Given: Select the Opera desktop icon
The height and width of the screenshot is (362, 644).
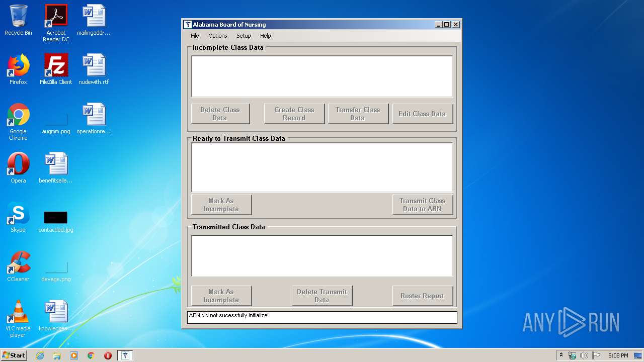Looking at the screenshot, I should point(18,168).
